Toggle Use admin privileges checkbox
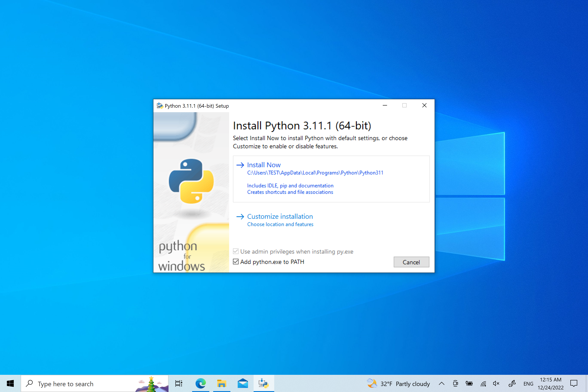Screen dimensions: 588x392 pos(236,251)
